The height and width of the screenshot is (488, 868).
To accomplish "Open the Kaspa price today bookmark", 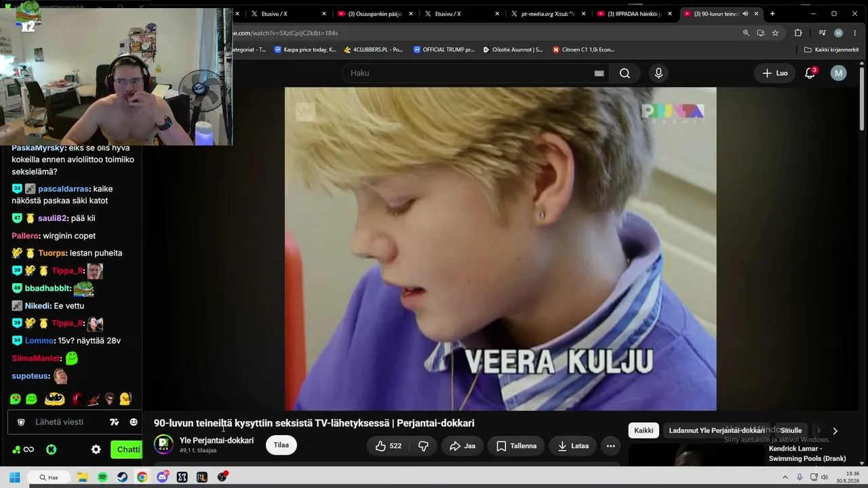I will [x=304, y=49].
